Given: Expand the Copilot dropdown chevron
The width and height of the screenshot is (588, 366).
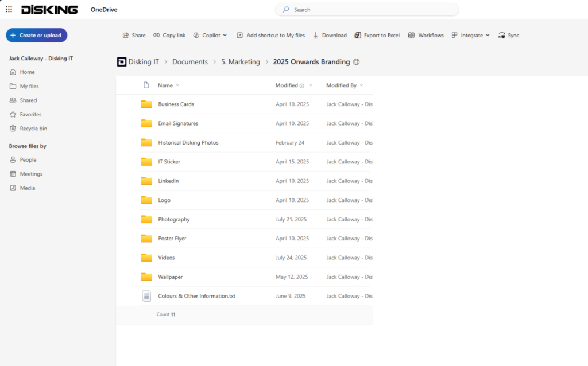Looking at the screenshot, I should (x=225, y=35).
